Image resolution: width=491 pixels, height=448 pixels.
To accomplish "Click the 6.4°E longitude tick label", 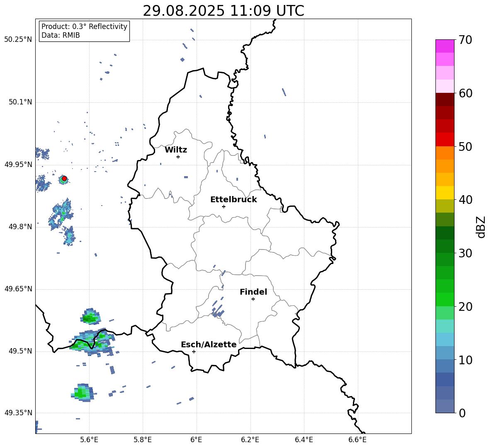I will pos(304,440).
